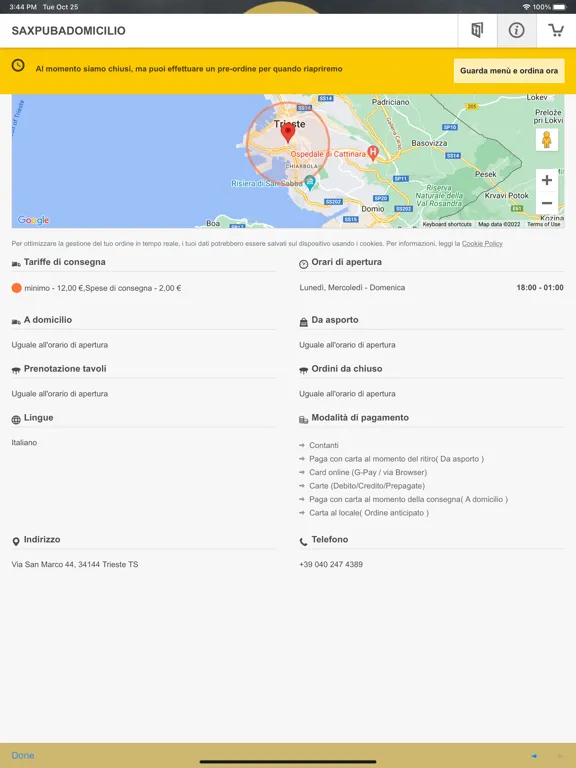Open the shopping cart icon
This screenshot has width=576, height=768.
pos(556,30)
